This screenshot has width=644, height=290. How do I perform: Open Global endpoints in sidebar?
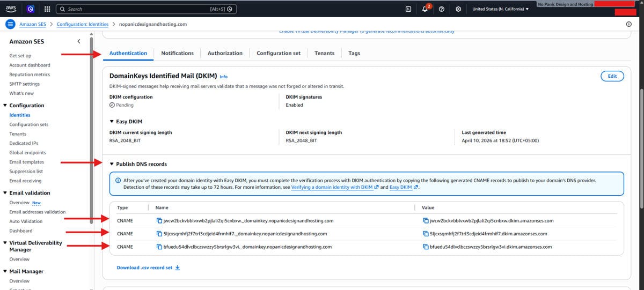tap(28, 153)
